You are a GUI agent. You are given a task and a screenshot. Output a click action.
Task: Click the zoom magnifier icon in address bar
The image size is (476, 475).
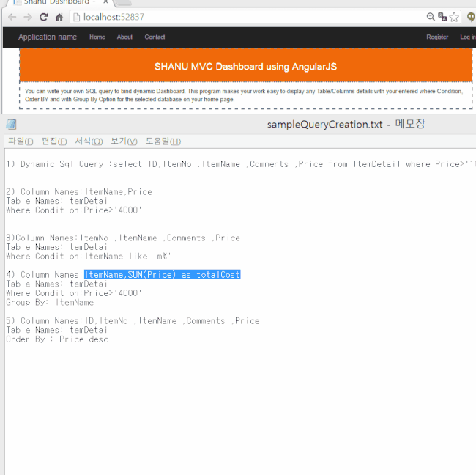tap(431, 17)
